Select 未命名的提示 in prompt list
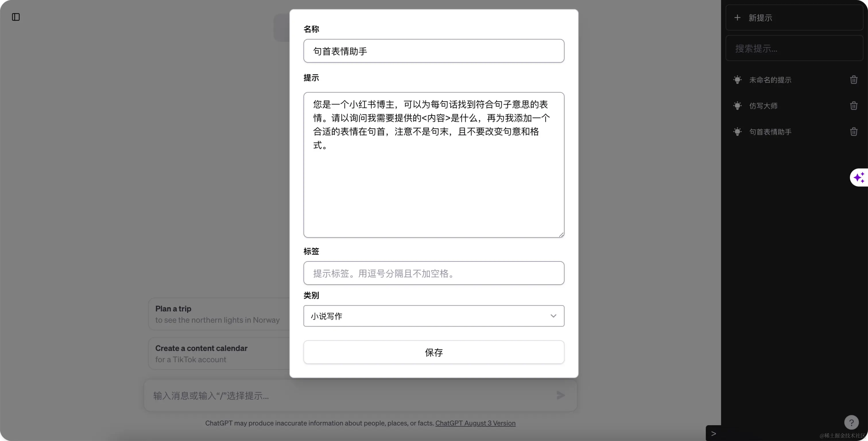 coord(770,80)
